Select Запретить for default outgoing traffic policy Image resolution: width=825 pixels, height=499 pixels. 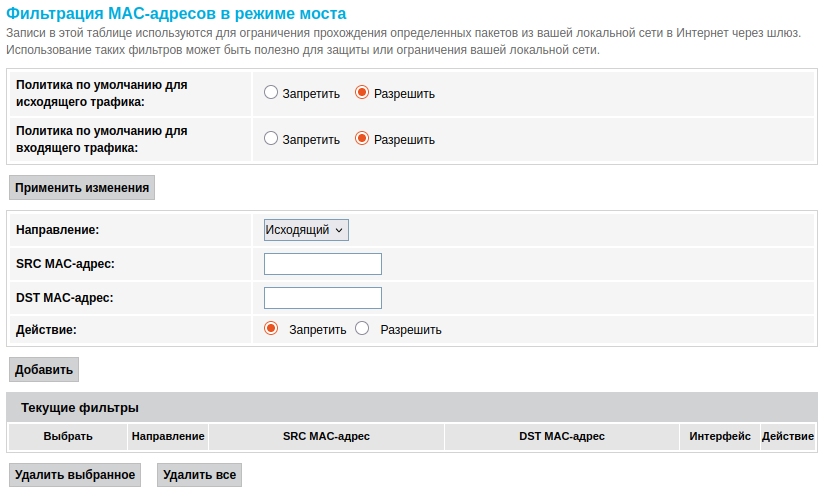pos(271,93)
